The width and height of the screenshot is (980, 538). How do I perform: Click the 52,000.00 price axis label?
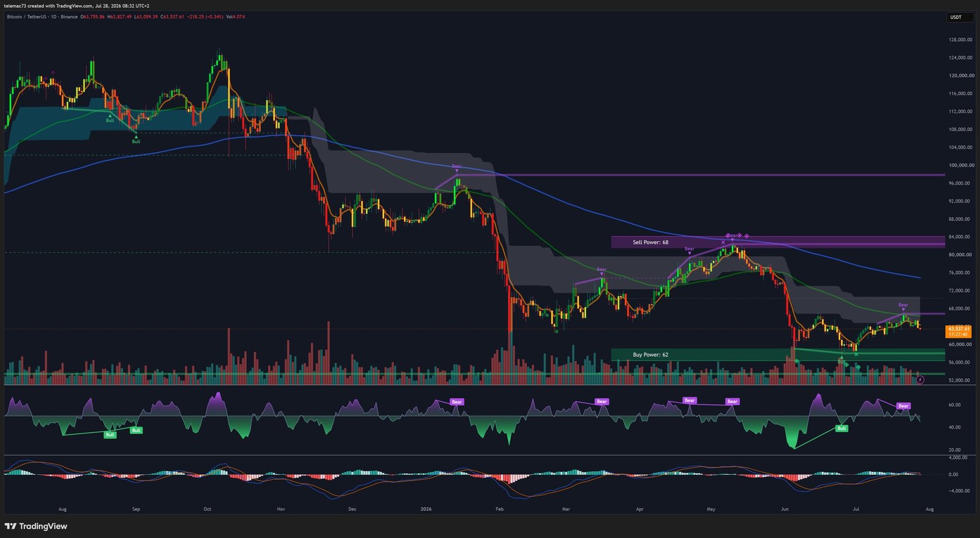[960, 381]
